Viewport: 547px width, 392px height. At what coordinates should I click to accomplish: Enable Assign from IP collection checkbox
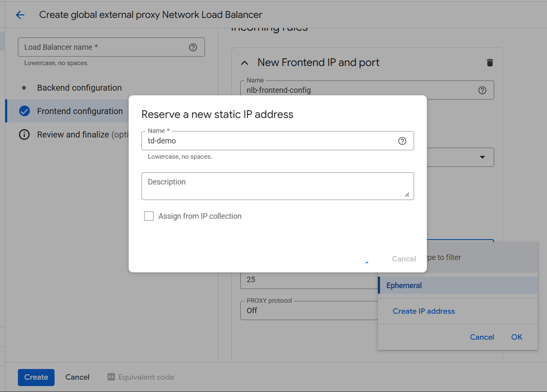[149, 216]
